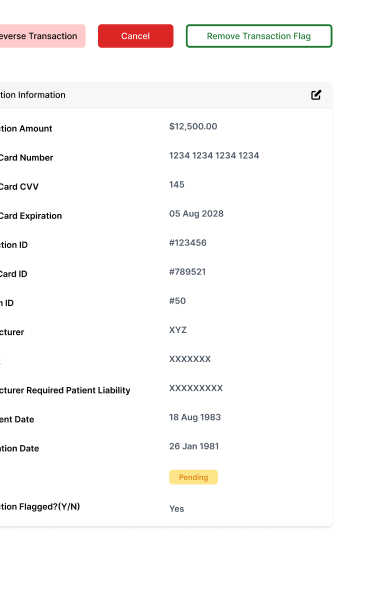Image resolution: width=369 pixels, height=598 pixels.
Task: Click the expiration date 05 Aug 2028
Action: [x=196, y=214]
